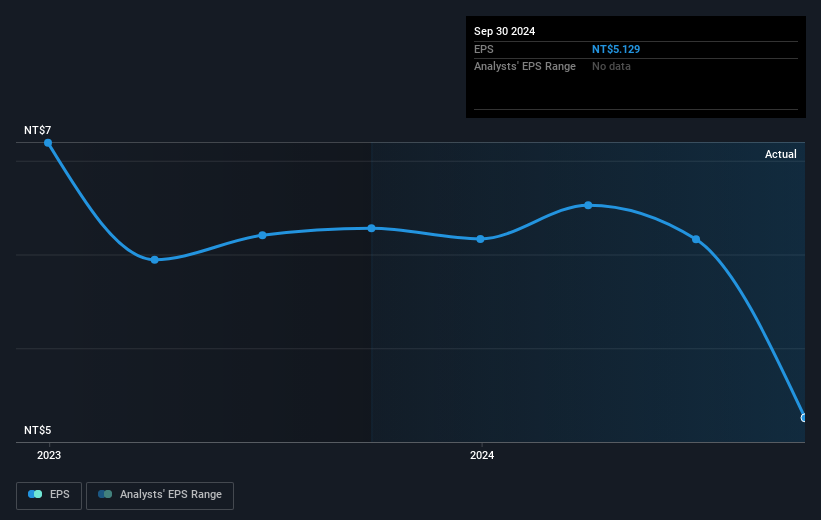Click the 'Analysts' EPS Range' tooltip row label

click(525, 67)
